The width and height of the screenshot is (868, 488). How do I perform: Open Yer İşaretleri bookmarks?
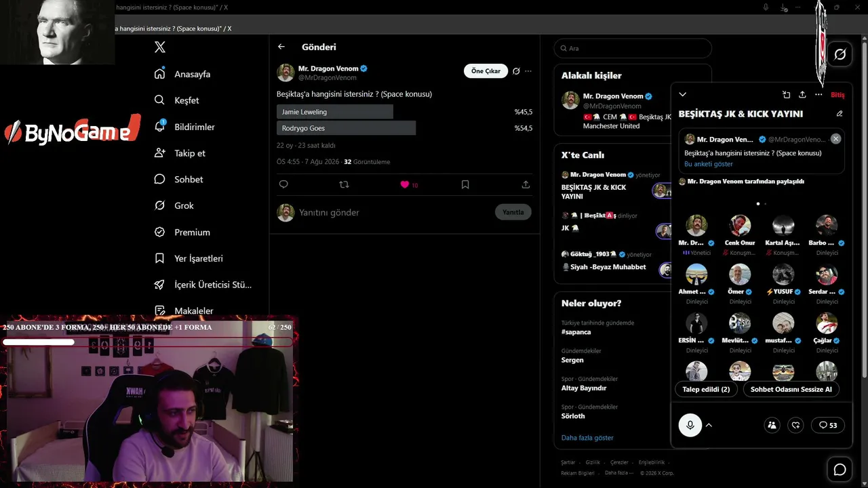[189, 258]
